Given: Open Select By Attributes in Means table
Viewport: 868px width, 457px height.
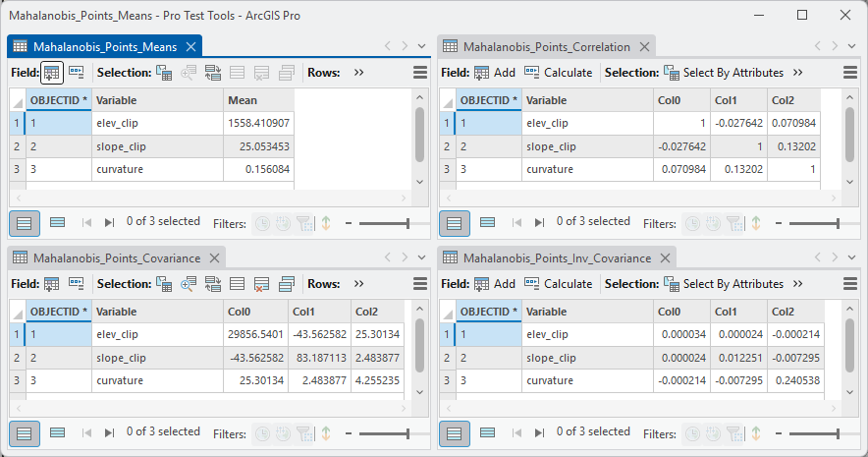Looking at the screenshot, I should 164,73.
